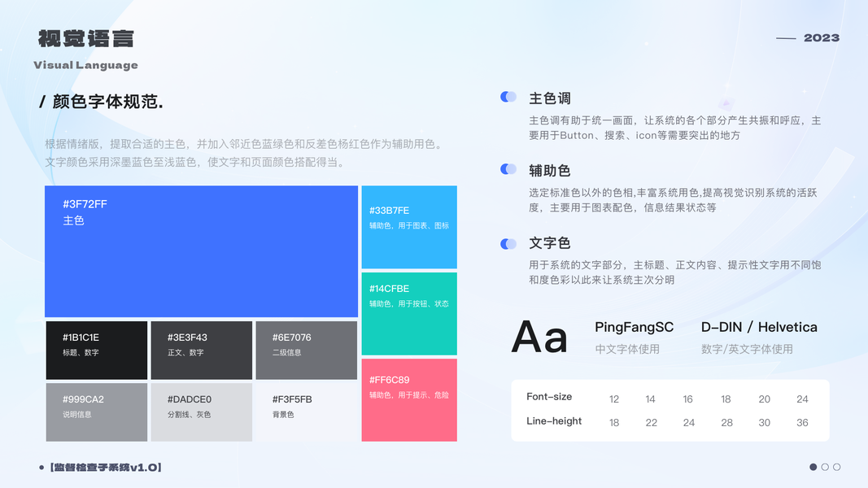Select the Line-height row value 24
The height and width of the screenshot is (488, 868).
pyautogui.click(x=689, y=423)
